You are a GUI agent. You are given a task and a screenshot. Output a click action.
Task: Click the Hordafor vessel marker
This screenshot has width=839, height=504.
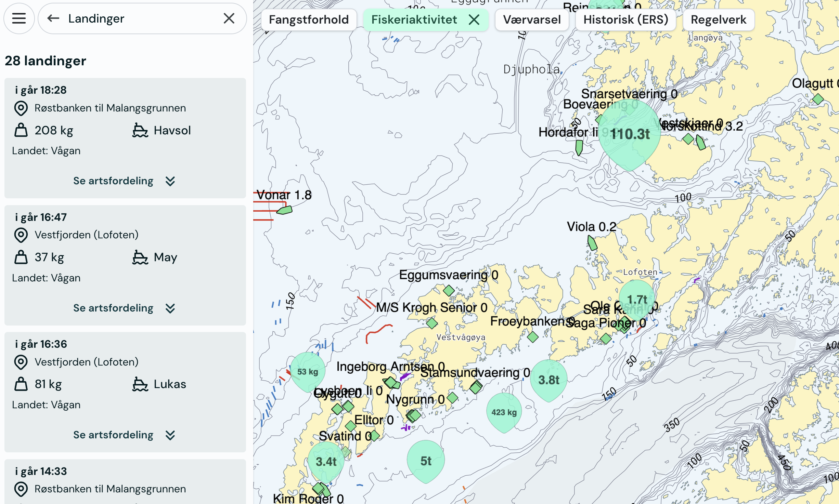[579, 147]
